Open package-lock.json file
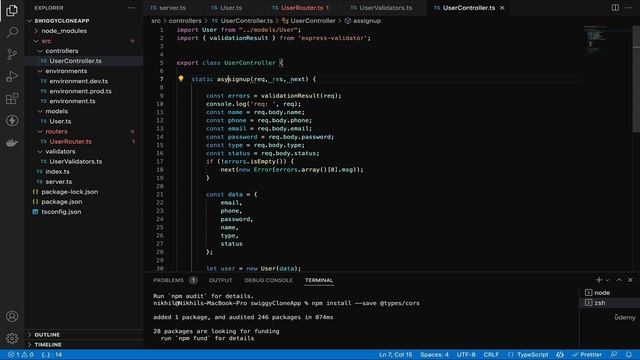640x360 pixels. [x=69, y=192]
